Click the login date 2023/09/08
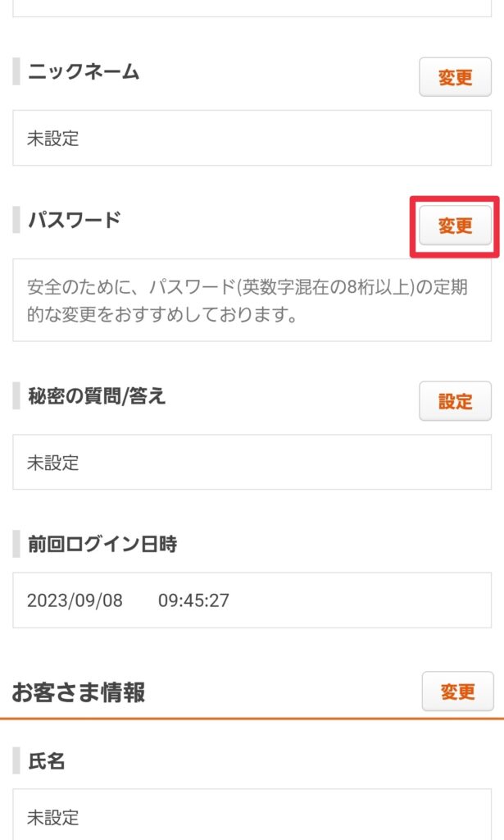 (x=75, y=600)
